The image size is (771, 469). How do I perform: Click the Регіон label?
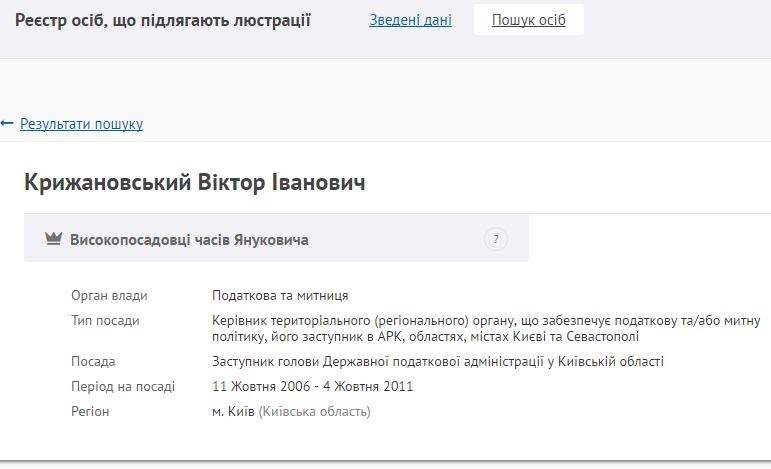90,411
